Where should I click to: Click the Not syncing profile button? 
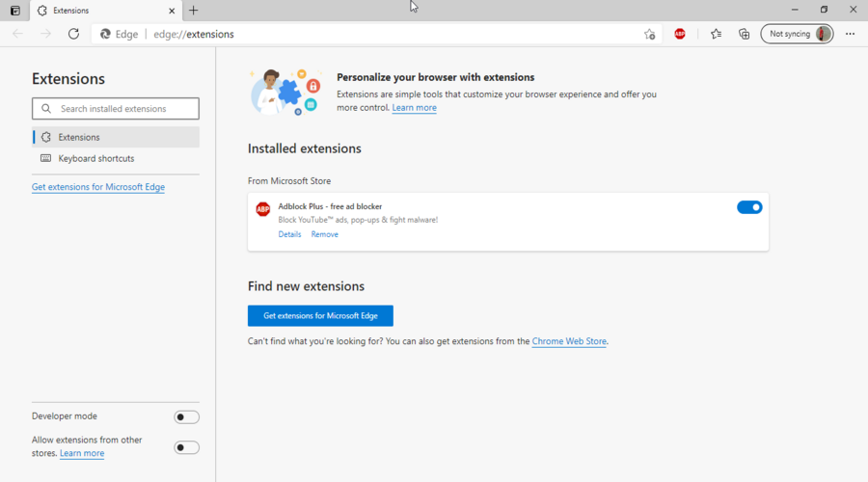click(797, 34)
